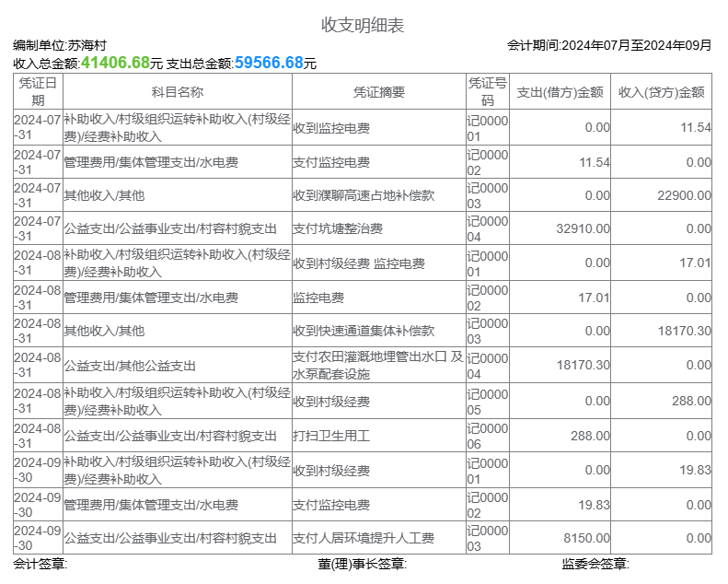
Task: Click the blue expense total 59566.68
Action: (269, 63)
